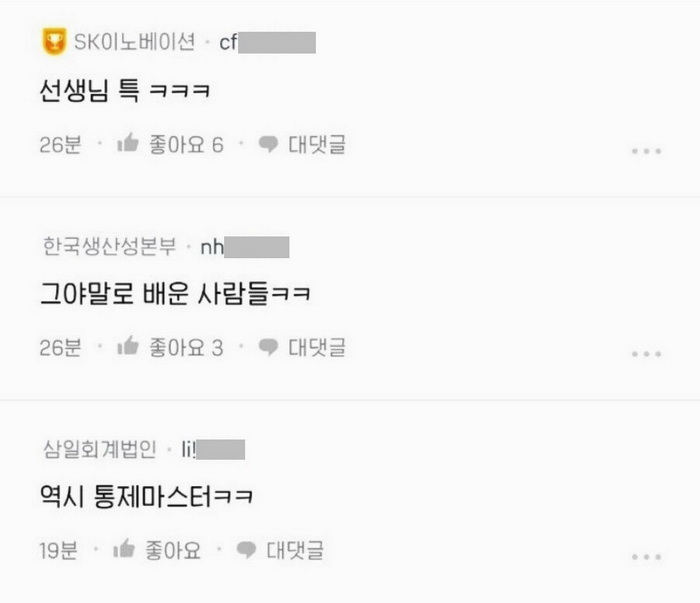The image size is (700, 603).
Task: Click '대댓글' reply link under SK이노베이션 comment
Action: click(317, 145)
